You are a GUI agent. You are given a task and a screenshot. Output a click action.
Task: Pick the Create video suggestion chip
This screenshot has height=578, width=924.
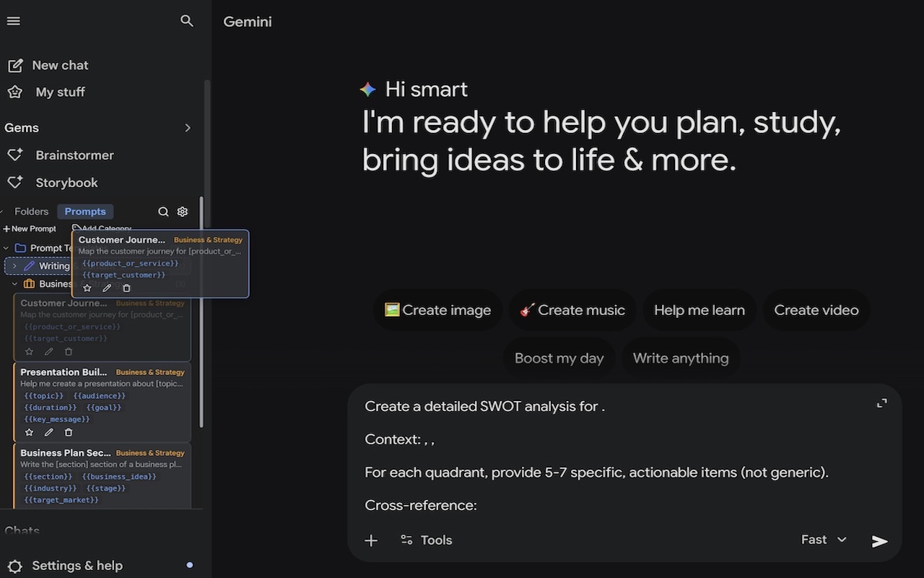[x=816, y=310]
